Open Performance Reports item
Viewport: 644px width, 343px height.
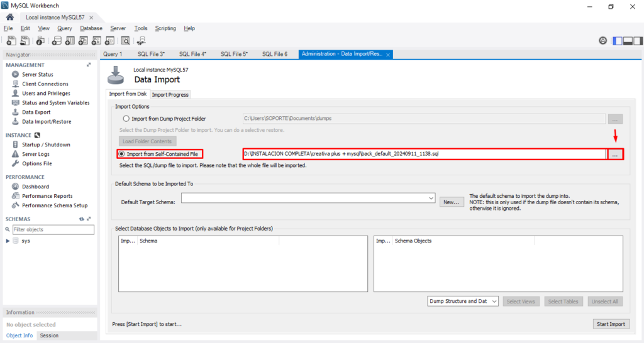(x=47, y=196)
